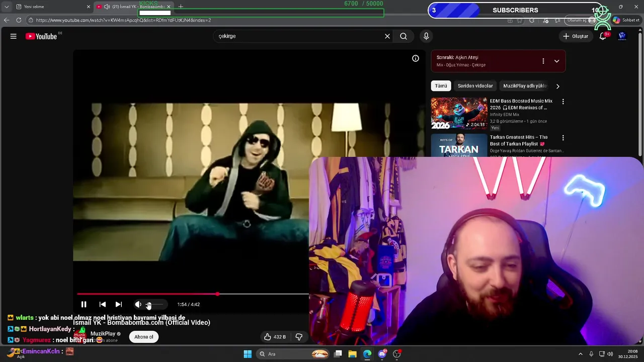
Task: Open the browser favorites list icon
Action: click(x=557, y=20)
